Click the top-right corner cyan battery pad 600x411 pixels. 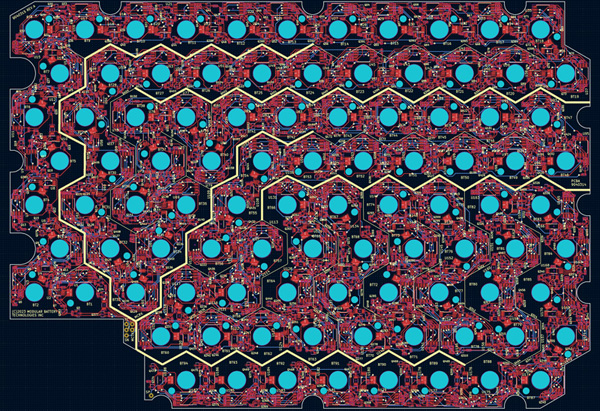[539, 30]
